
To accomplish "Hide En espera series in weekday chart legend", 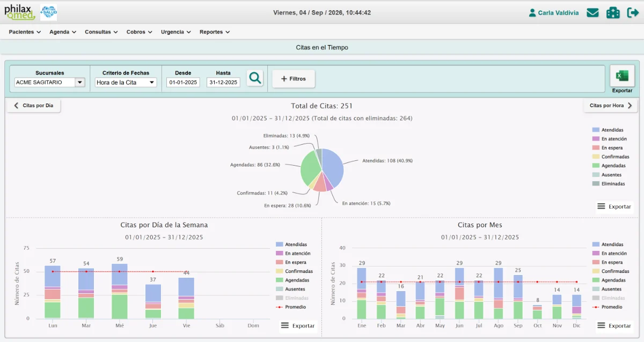I will (291, 262).
